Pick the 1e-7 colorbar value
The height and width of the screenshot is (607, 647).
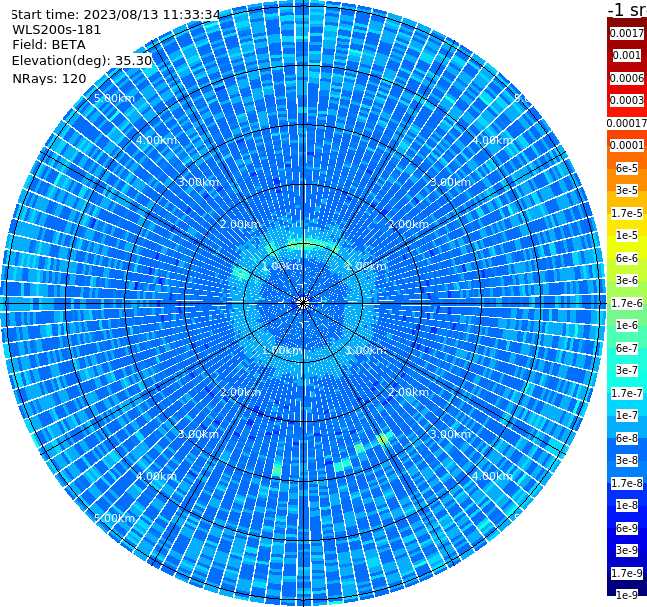coord(627,415)
